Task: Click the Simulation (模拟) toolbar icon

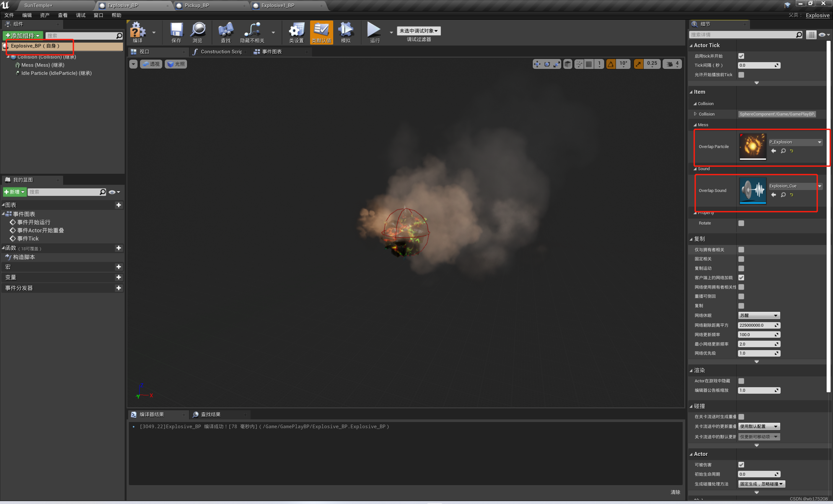Action: point(346,33)
